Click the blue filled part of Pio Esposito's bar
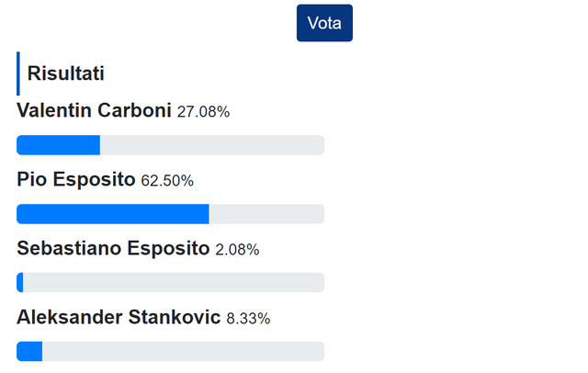Viewport: 588px width, 373px height. (x=112, y=214)
